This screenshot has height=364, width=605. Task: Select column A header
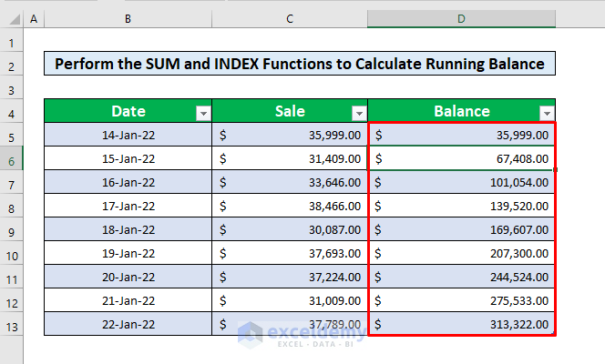coord(34,19)
